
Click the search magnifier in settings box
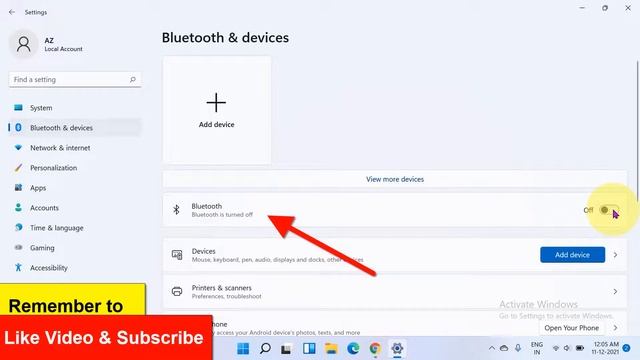(x=133, y=80)
